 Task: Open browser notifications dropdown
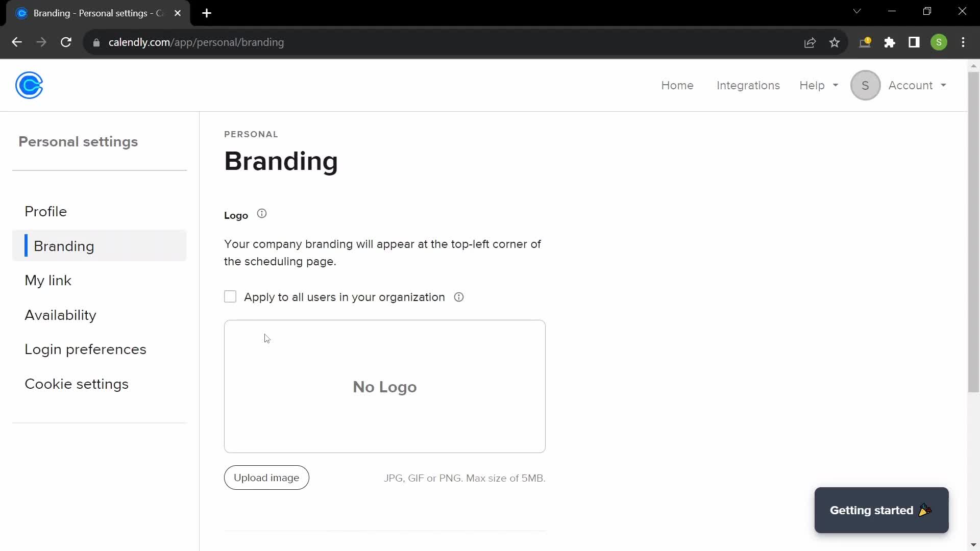(867, 42)
